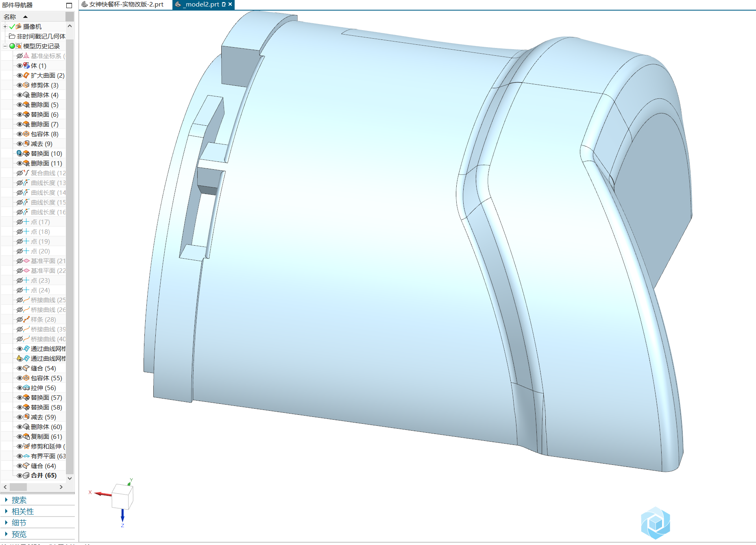
Task: Click the 样条 (28) spline icon
Action: 26,319
